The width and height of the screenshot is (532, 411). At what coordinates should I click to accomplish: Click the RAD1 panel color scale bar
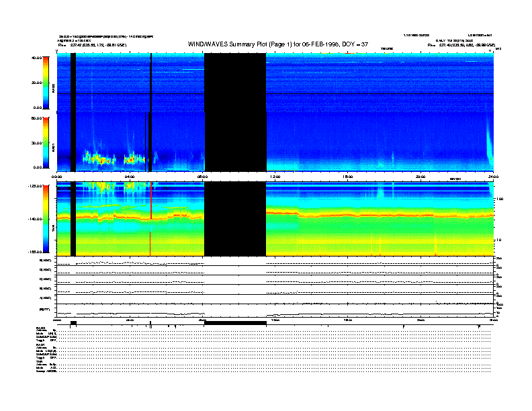46,142
